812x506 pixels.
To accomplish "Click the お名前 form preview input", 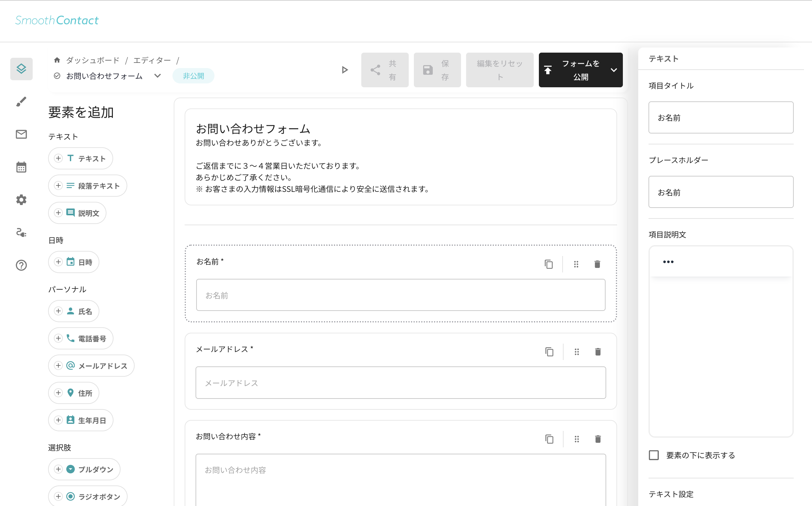I will (x=400, y=295).
